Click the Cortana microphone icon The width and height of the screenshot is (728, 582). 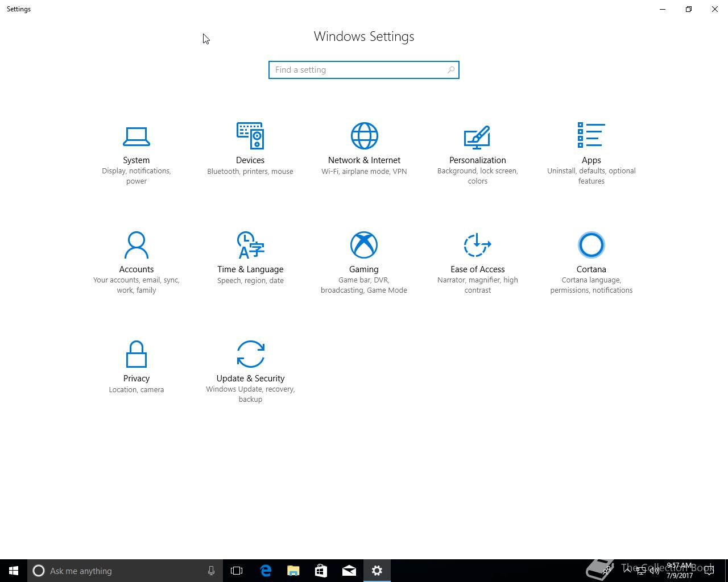211,571
